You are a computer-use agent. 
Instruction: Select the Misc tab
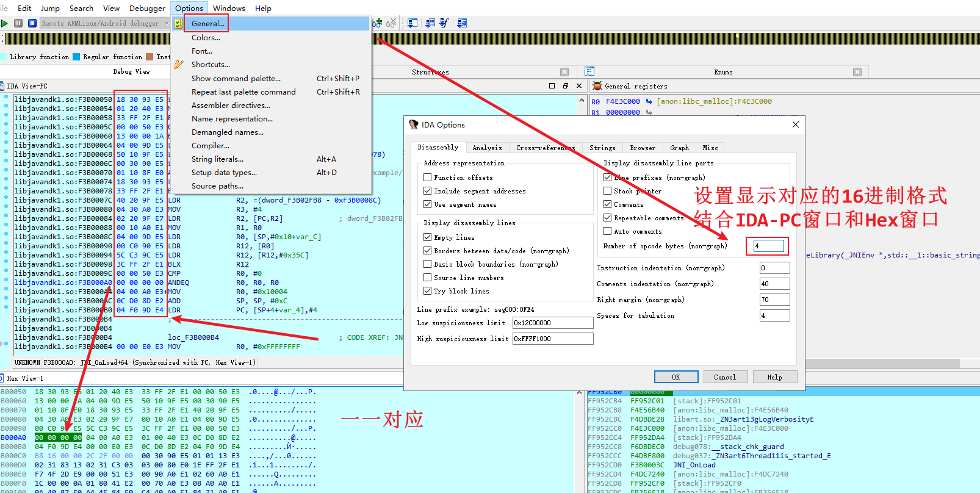(710, 148)
